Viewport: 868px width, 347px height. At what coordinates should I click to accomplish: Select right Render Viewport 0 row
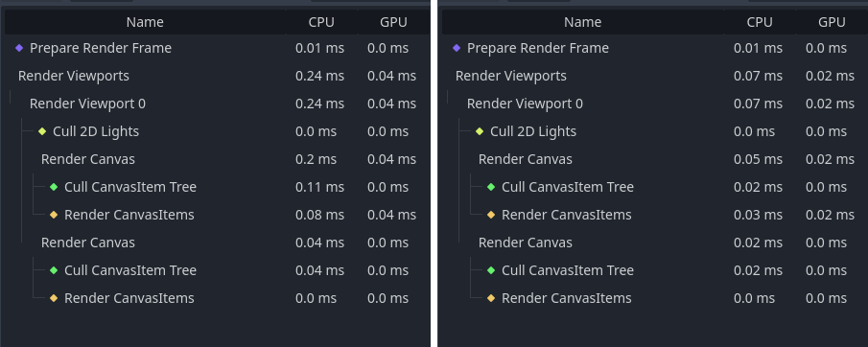click(x=655, y=104)
